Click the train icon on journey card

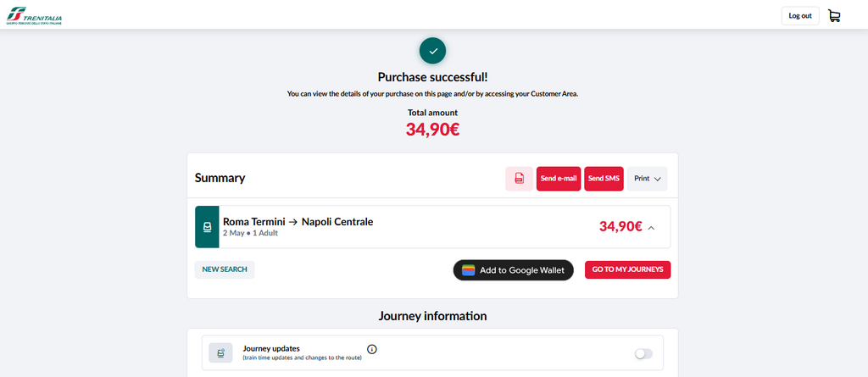tap(207, 227)
